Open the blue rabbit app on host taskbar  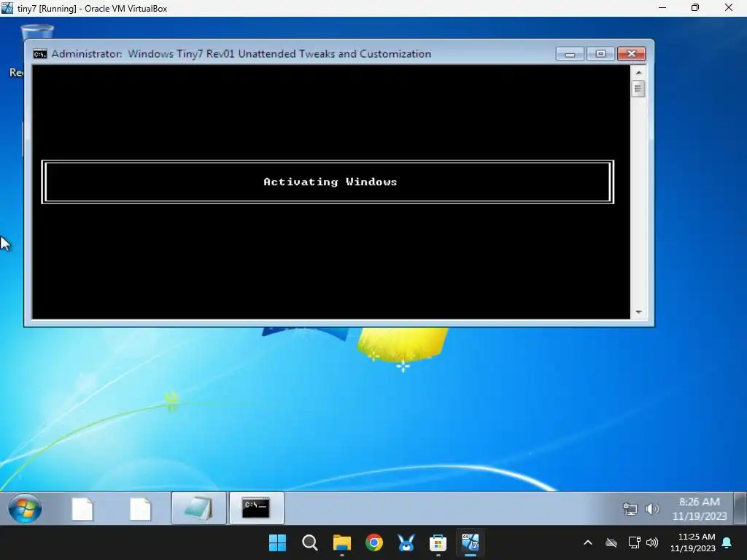(x=406, y=542)
